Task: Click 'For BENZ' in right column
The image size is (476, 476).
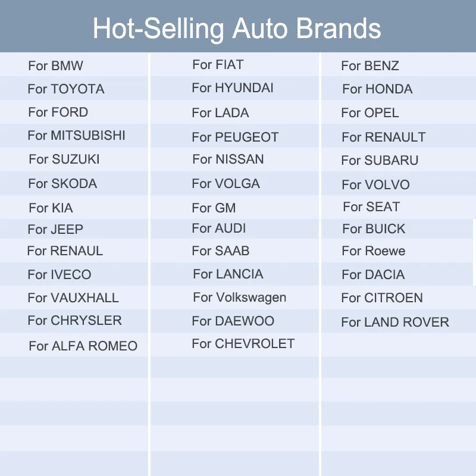Action: coord(369,65)
